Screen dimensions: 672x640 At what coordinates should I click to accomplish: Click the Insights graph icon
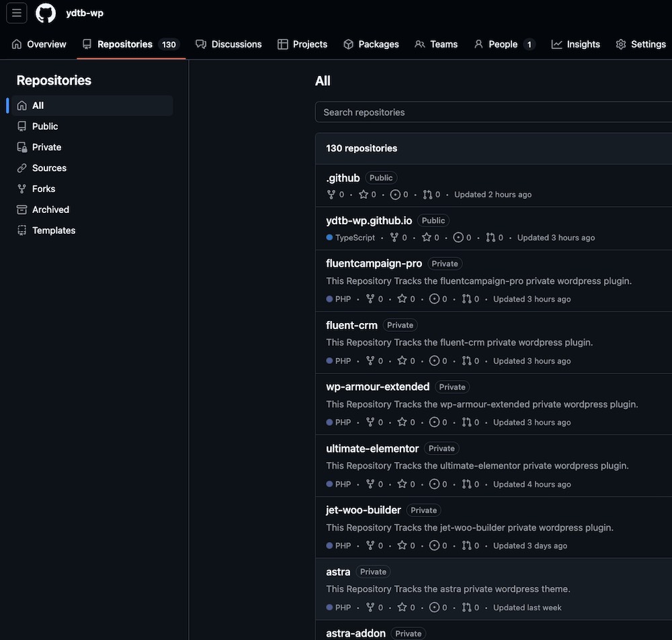click(x=556, y=44)
